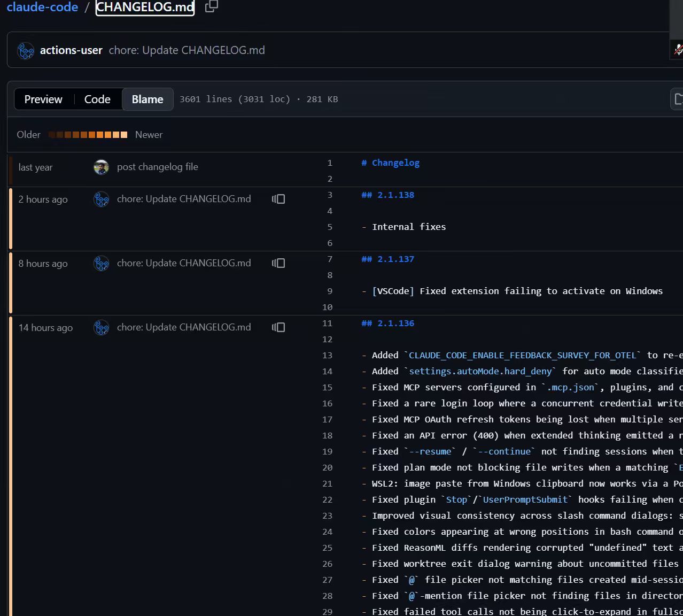Click the 'Fixed MCP OAuth refresh tokens' line
Viewport: 683px width, 616px height.
click(522, 420)
